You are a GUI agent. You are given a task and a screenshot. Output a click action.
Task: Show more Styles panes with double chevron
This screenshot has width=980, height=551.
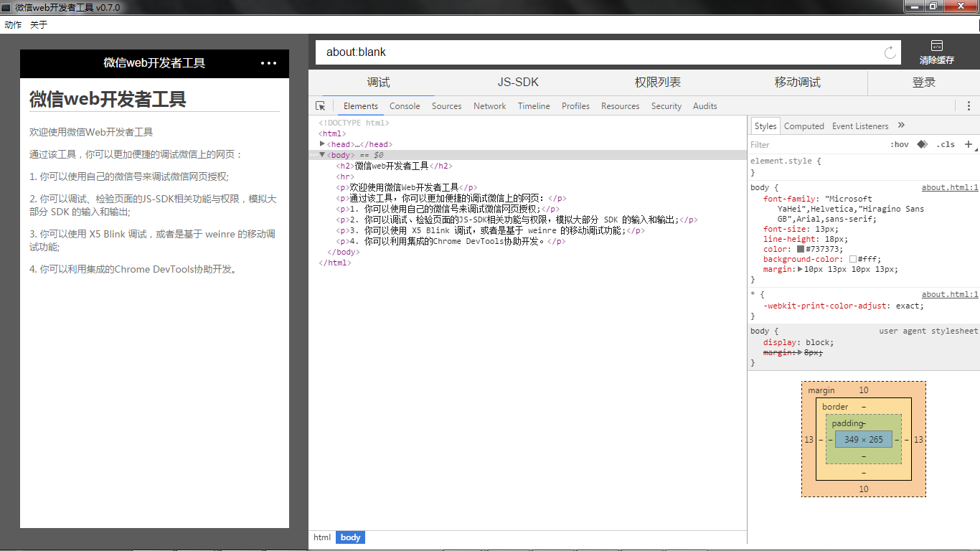[x=901, y=126]
